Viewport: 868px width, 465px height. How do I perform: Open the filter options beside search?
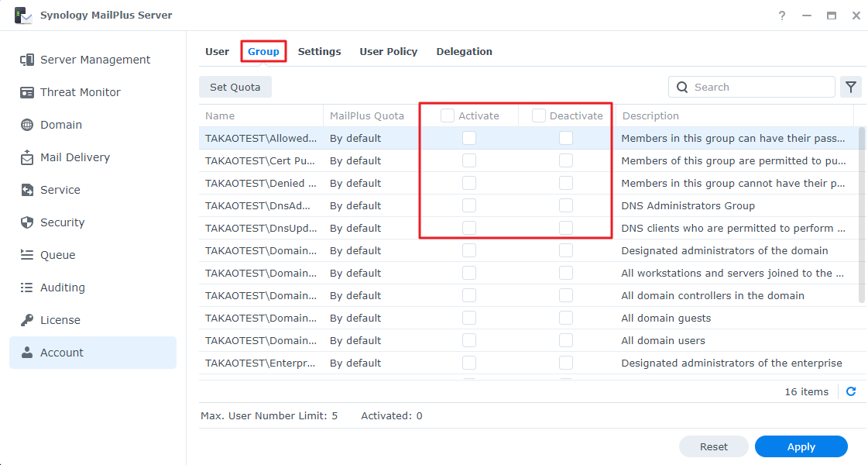click(851, 87)
